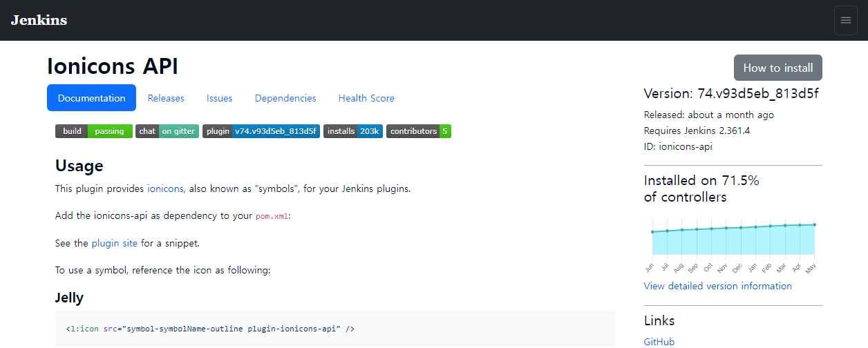Click the Requires Jenkins 2.361.4 text

point(697,130)
